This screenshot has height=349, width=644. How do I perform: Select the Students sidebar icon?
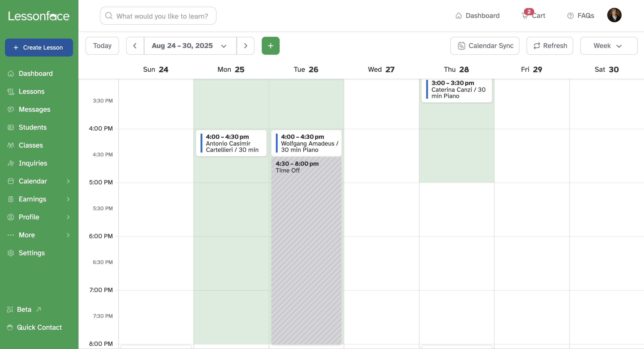(11, 127)
